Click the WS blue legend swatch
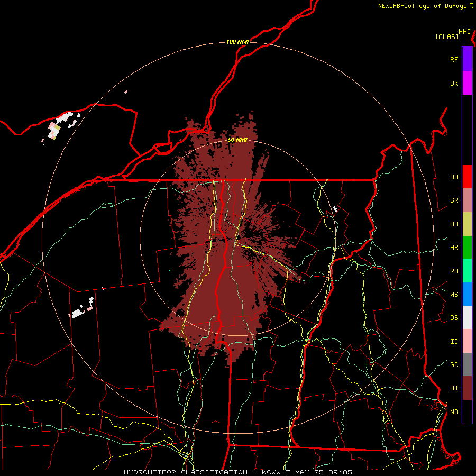Viewport: 476px width, 476px height. [x=467, y=294]
